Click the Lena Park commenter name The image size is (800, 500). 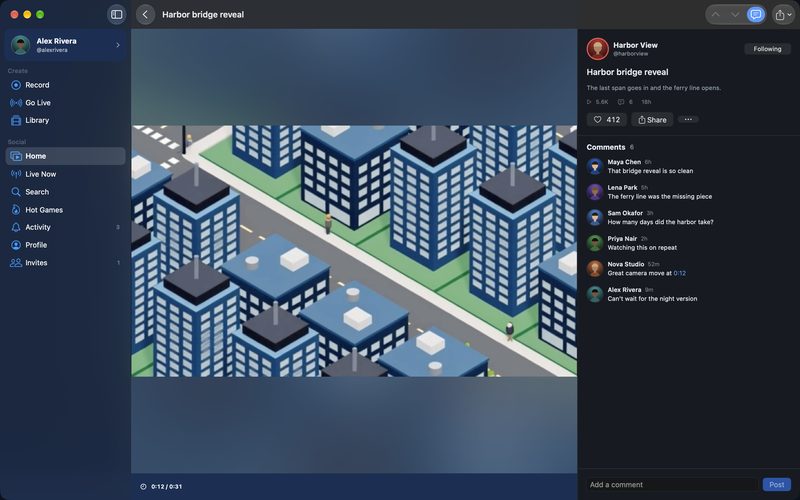tap(622, 187)
